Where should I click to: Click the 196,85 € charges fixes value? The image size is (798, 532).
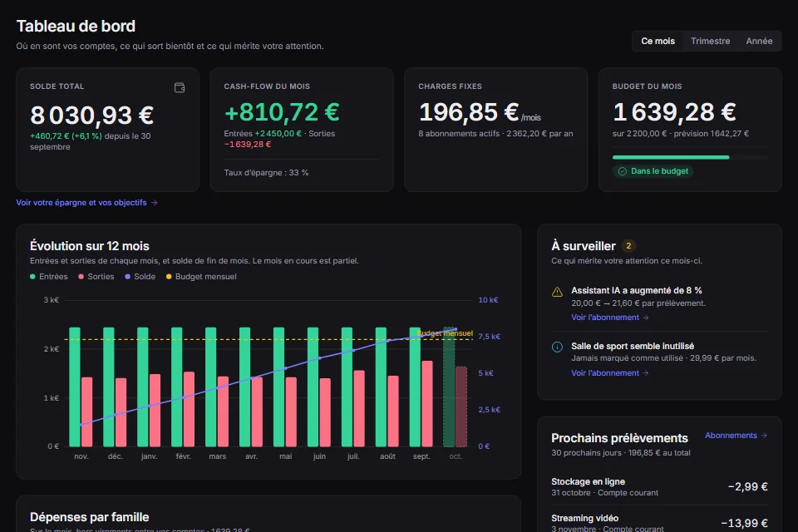click(469, 112)
